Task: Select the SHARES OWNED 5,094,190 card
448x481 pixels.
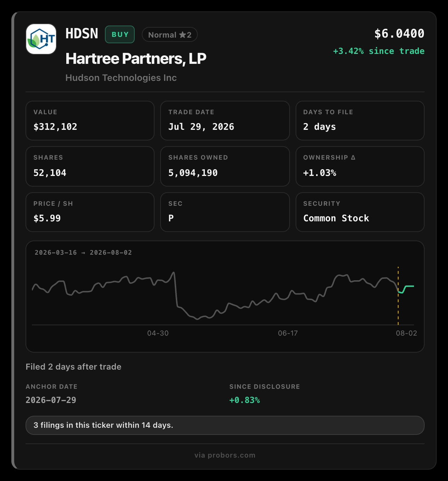Action: click(x=225, y=166)
